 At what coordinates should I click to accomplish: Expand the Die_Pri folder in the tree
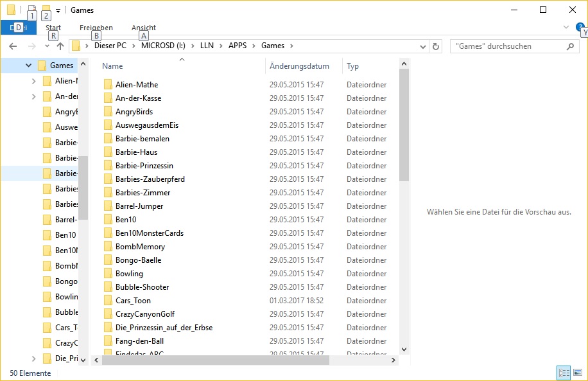click(34, 358)
